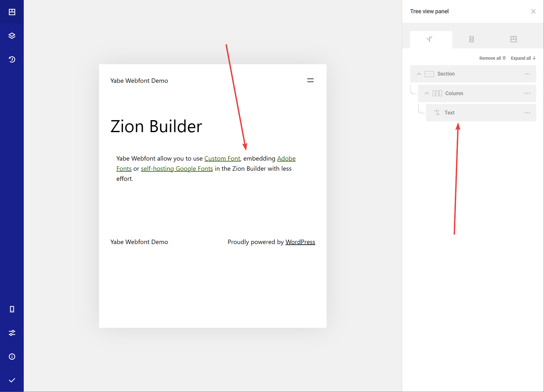Screen dimensions: 544x392
Task: Click the Custom Font link
Action: tap(222, 158)
